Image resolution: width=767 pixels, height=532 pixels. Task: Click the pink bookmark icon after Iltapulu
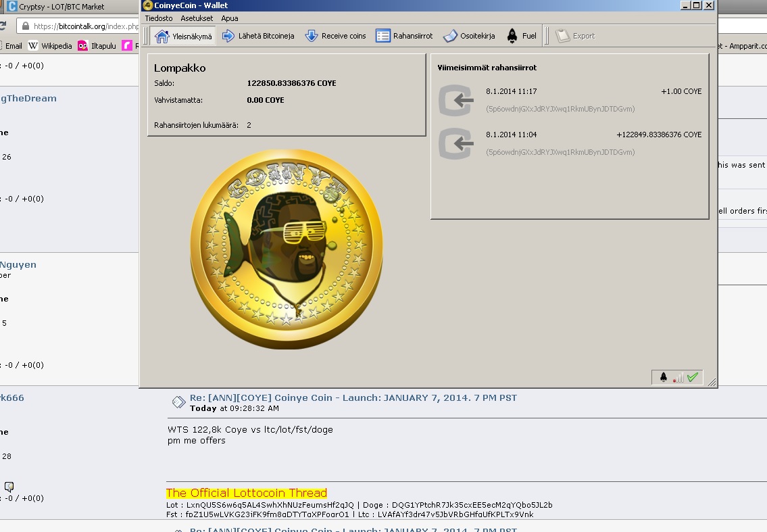127,45
